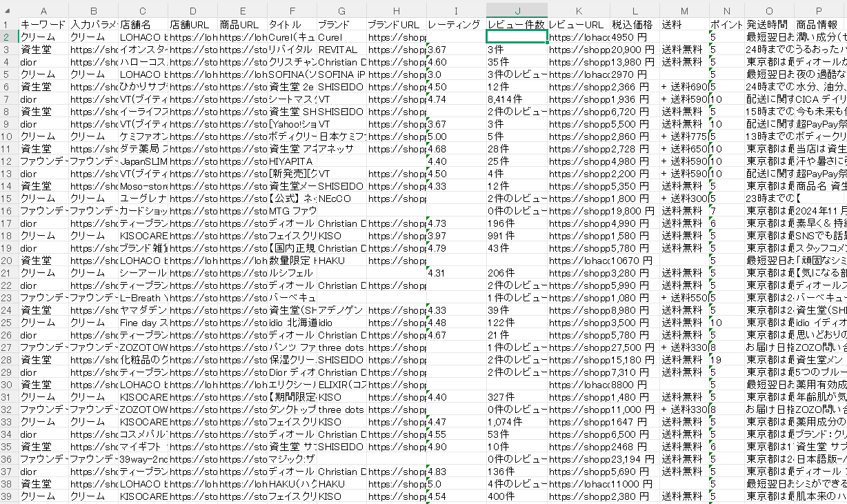Select column L header
The height and width of the screenshot is (504, 847).
tap(635, 10)
